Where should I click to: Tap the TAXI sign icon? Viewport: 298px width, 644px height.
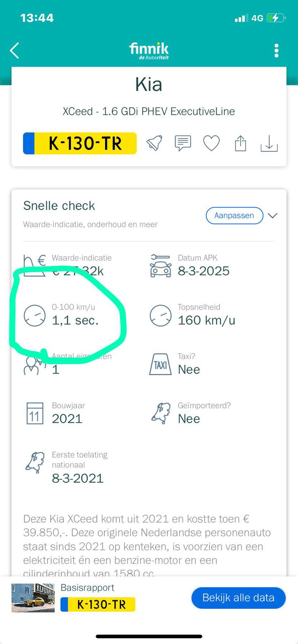[x=160, y=364]
